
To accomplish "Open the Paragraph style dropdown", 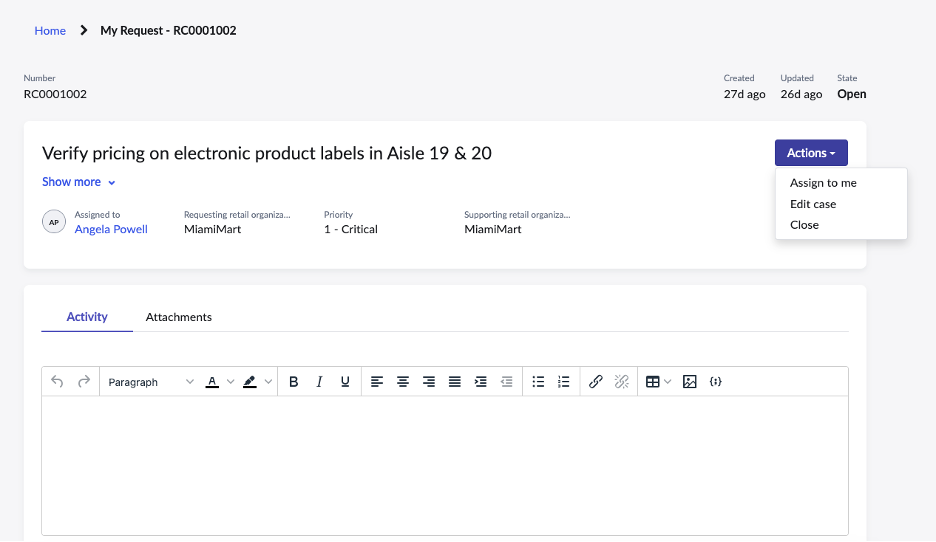I will point(150,381).
